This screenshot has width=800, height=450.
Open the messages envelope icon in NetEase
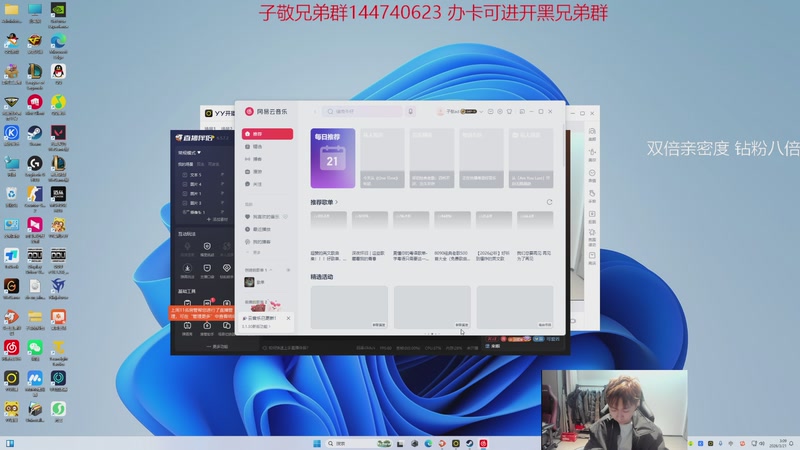(x=490, y=111)
